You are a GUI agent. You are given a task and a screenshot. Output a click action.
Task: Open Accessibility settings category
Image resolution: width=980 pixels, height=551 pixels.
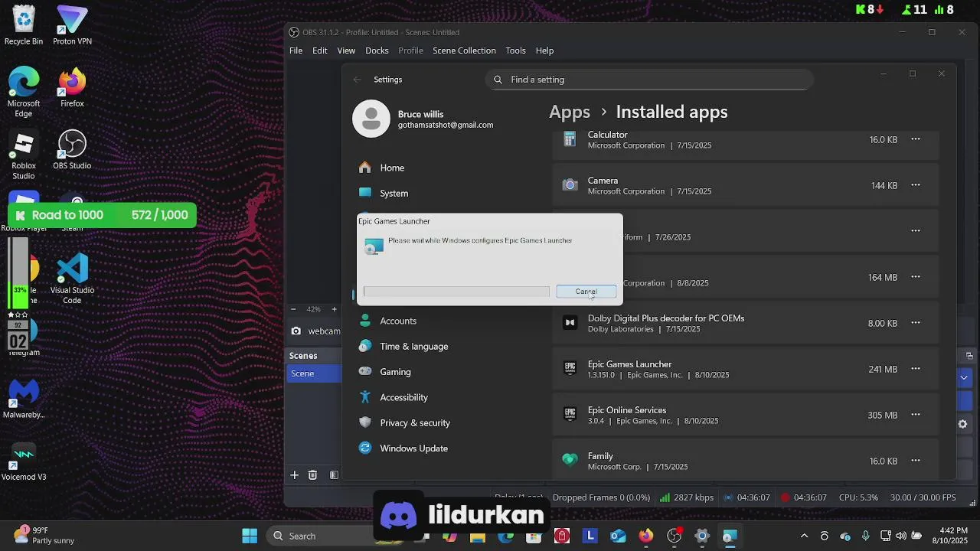(x=404, y=397)
